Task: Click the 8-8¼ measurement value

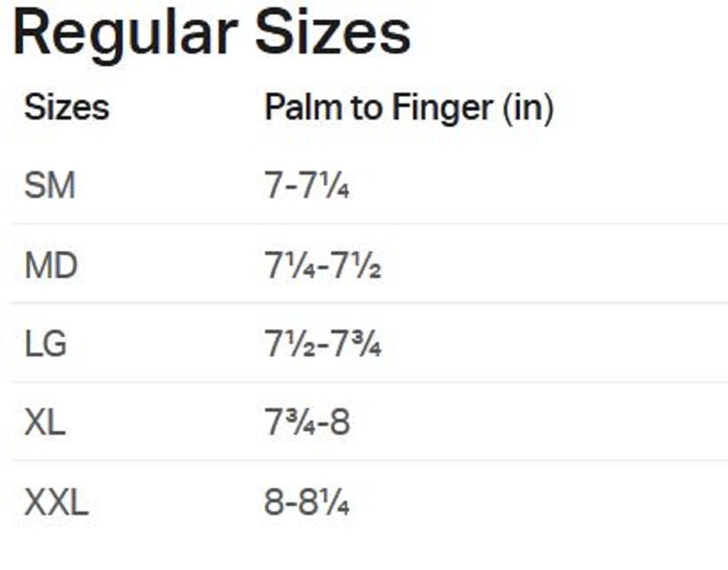Action: [306, 504]
